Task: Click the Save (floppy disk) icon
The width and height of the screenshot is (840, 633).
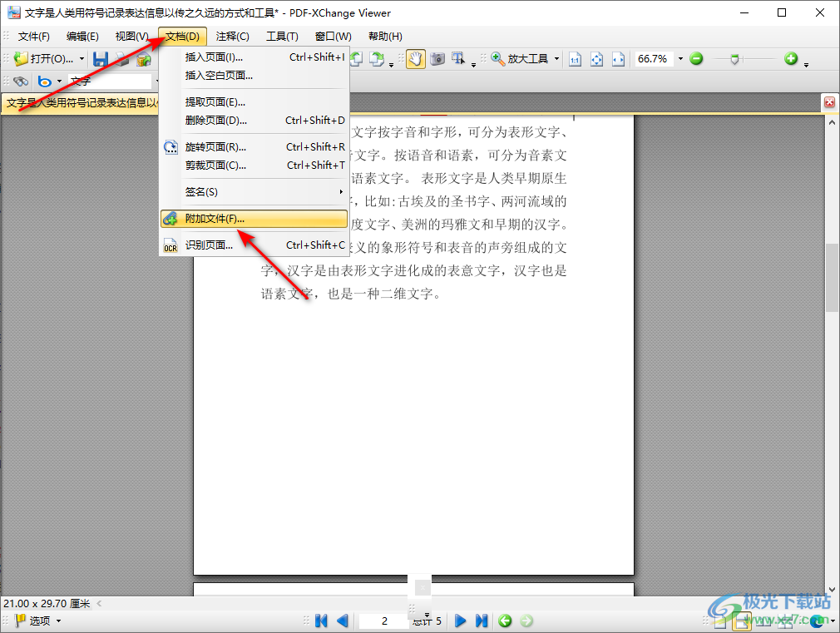Action: pyautogui.click(x=100, y=59)
